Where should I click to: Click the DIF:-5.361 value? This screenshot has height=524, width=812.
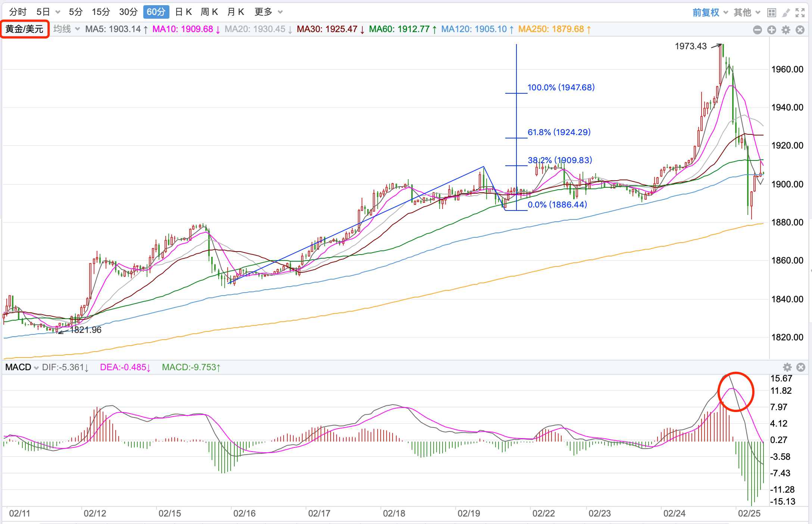coord(65,367)
